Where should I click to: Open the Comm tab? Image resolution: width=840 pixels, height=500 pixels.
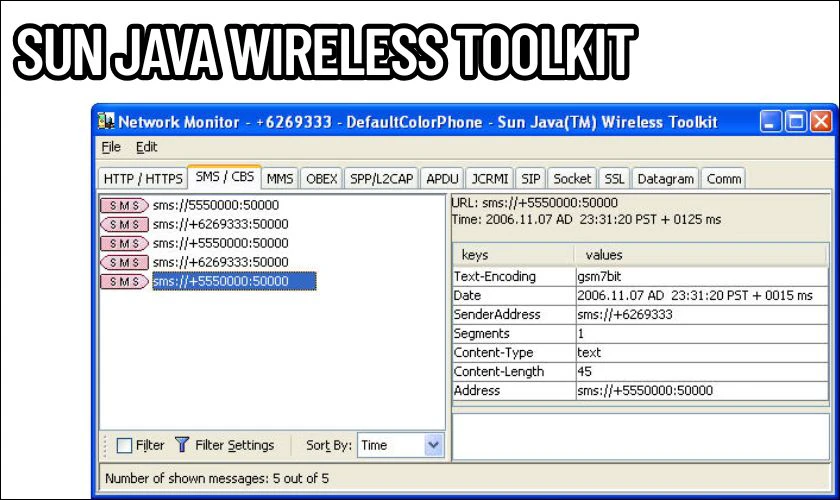724,178
